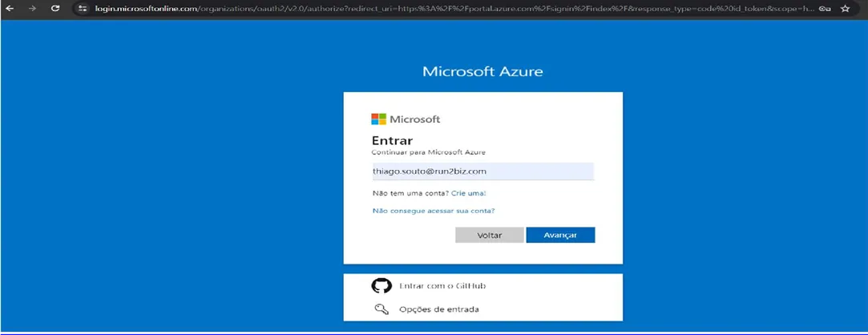
Task: Click the browser forward arrow
Action: point(32,9)
